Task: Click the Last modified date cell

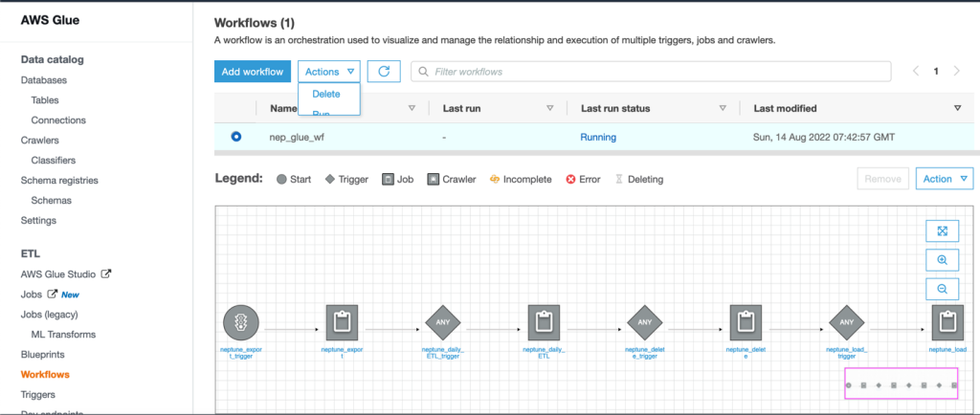Action: pyautogui.click(x=824, y=137)
